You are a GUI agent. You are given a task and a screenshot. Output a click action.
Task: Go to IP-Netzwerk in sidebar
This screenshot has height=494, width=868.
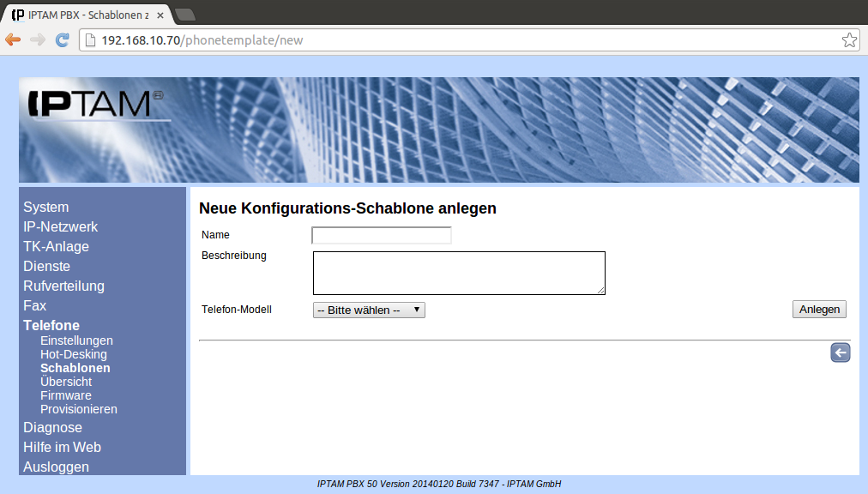[61, 226]
